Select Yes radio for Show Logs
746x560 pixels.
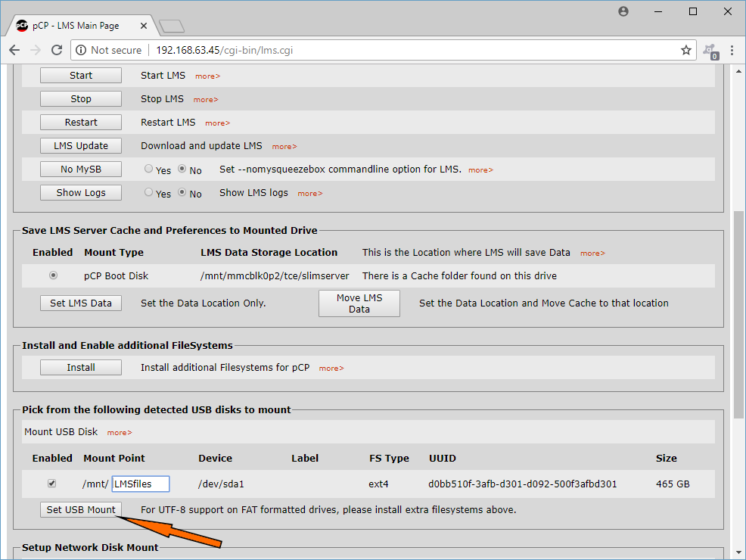pyautogui.click(x=148, y=191)
